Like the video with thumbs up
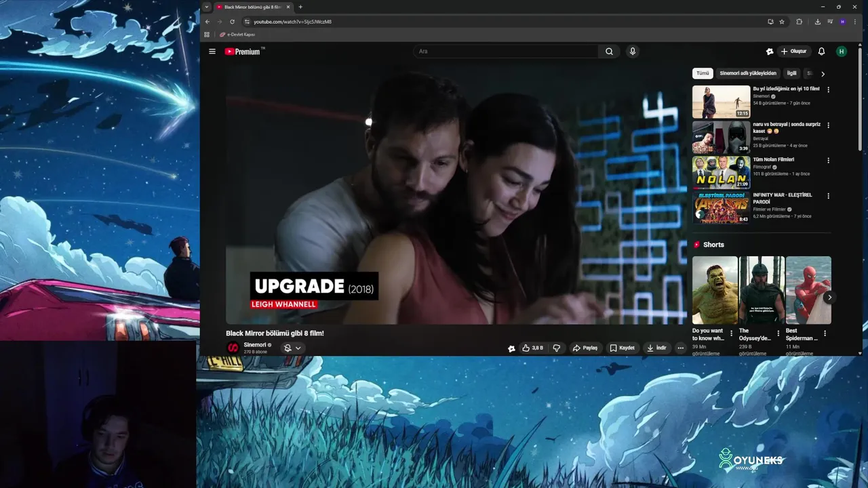Image resolution: width=868 pixels, height=488 pixels. coord(532,348)
